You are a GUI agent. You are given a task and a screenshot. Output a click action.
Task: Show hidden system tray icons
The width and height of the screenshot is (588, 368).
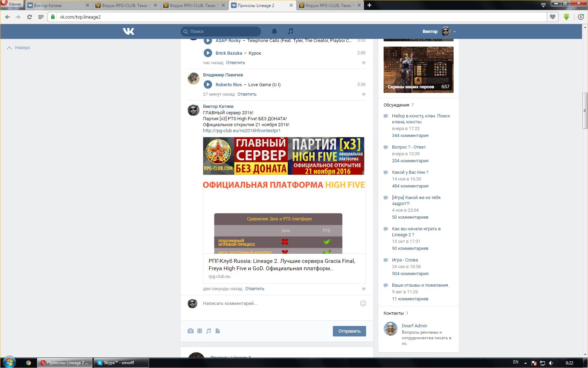[525, 363]
